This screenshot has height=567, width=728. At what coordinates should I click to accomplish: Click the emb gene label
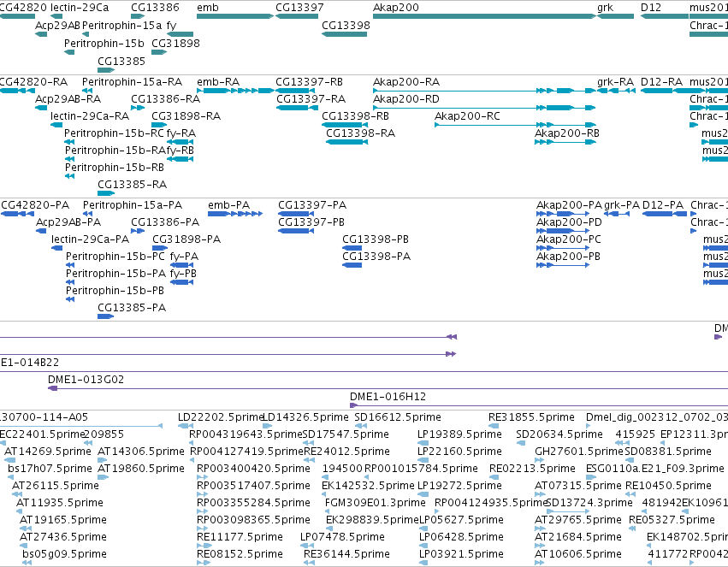(208, 8)
